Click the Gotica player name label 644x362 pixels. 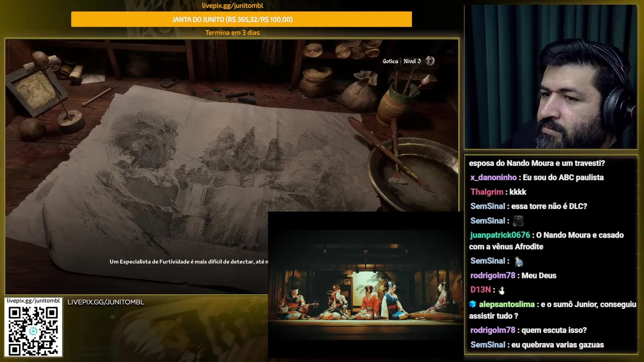[390, 61]
